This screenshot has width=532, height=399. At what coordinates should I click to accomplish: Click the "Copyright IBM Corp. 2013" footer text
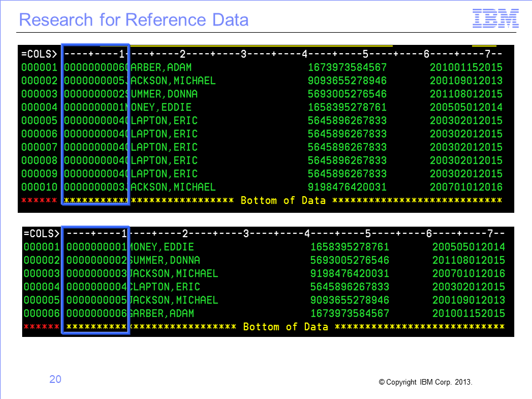point(425,382)
